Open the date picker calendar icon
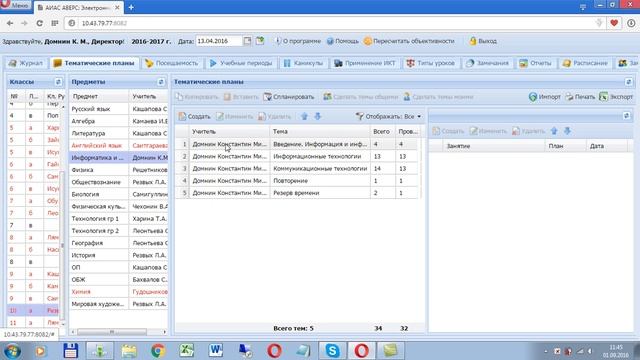This screenshot has width=640, height=360. [x=247, y=41]
